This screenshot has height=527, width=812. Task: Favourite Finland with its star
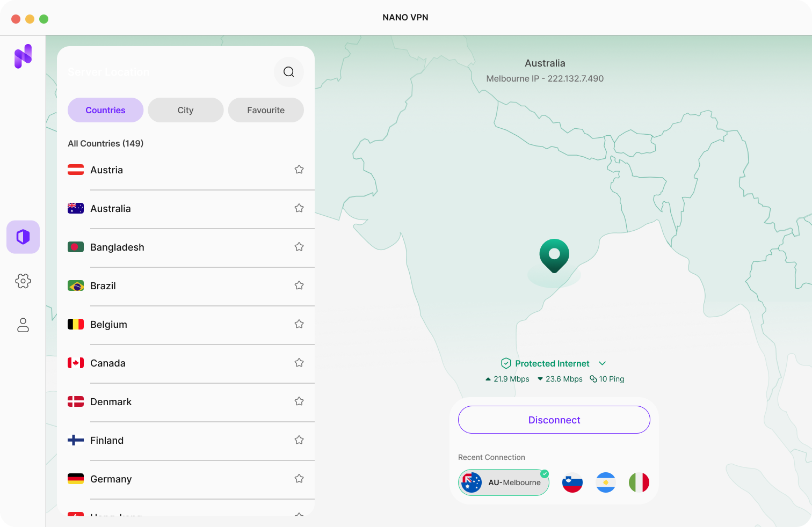[299, 440]
